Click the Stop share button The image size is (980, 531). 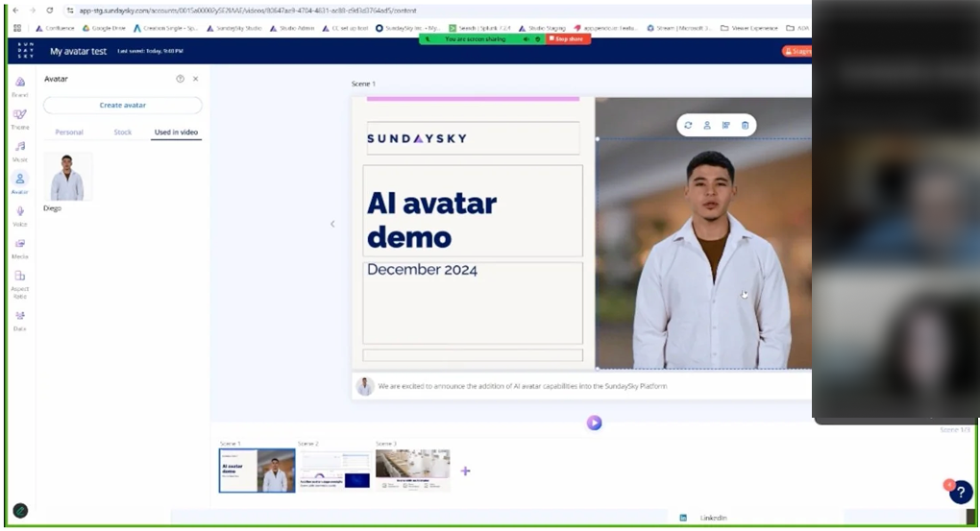click(567, 38)
